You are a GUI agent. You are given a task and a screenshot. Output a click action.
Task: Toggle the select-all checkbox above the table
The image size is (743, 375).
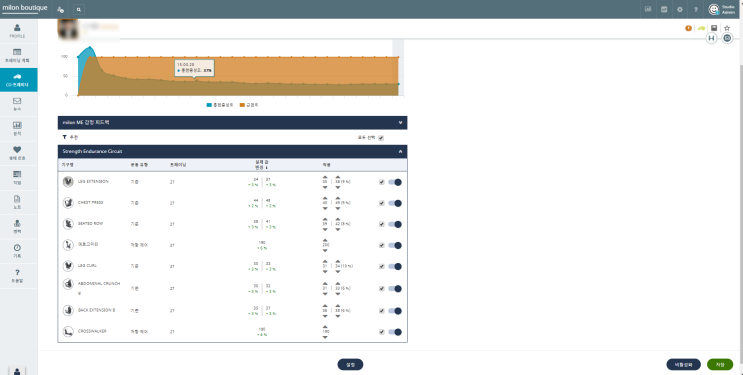point(381,138)
